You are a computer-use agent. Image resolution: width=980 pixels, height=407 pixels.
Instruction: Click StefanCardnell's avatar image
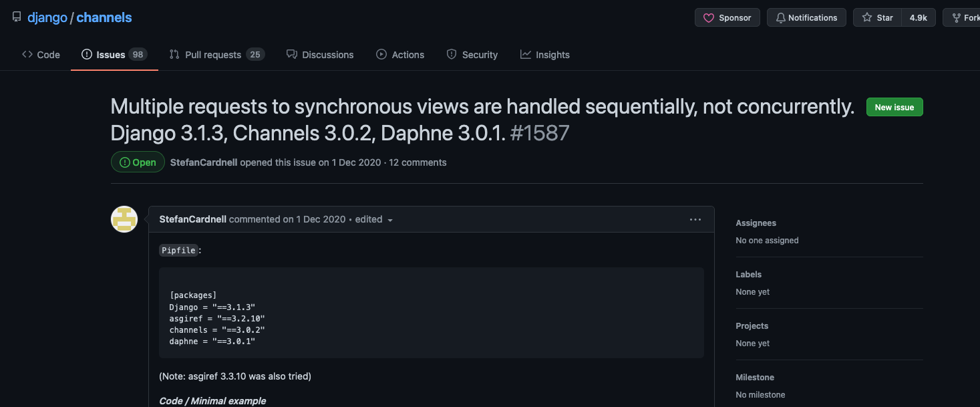124,219
